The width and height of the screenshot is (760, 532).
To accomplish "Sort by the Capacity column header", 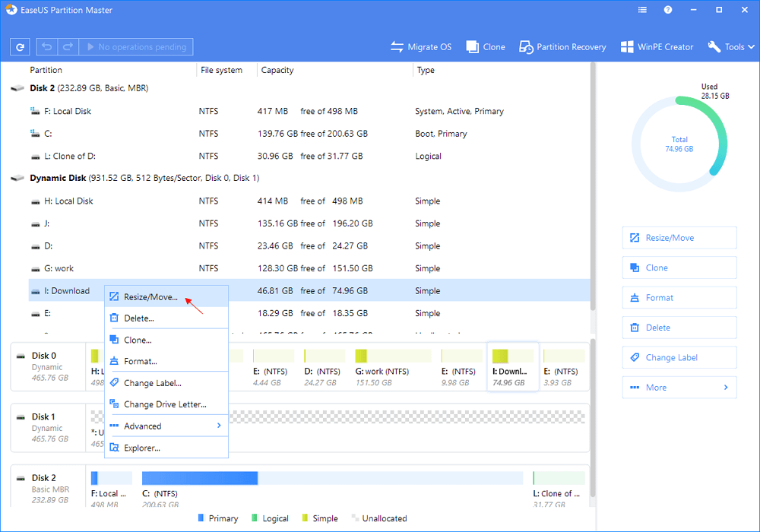I will tap(277, 70).
